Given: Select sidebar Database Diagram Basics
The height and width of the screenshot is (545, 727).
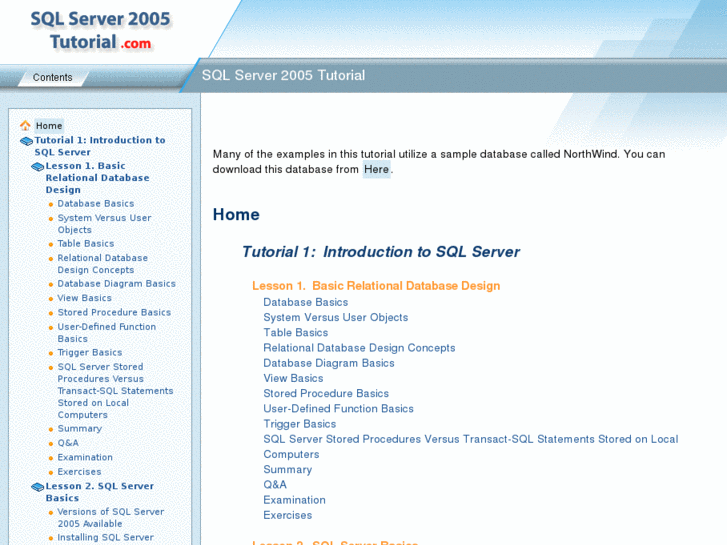Looking at the screenshot, I should [116, 283].
